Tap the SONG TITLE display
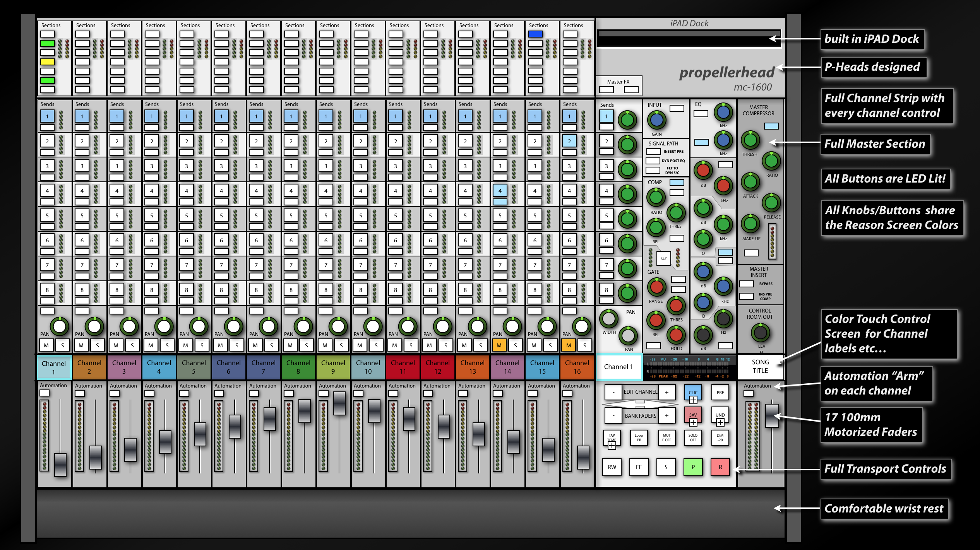 pos(760,366)
